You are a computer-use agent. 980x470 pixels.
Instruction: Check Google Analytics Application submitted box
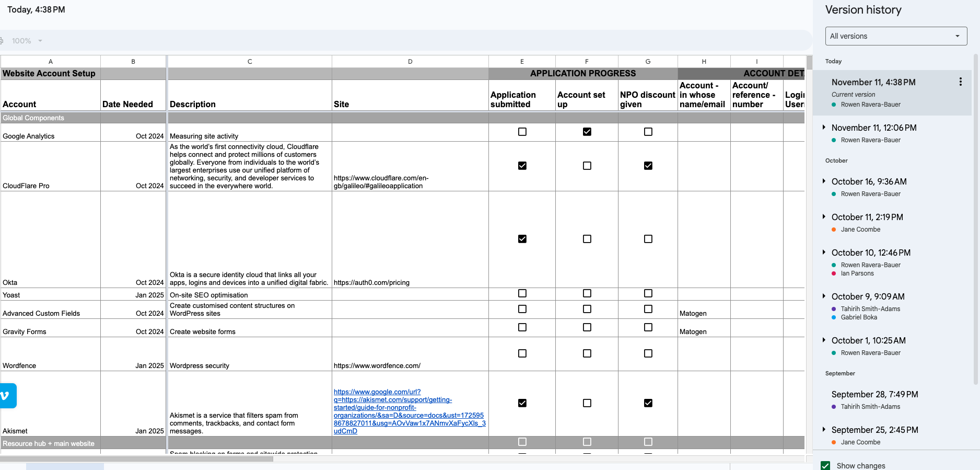click(522, 132)
